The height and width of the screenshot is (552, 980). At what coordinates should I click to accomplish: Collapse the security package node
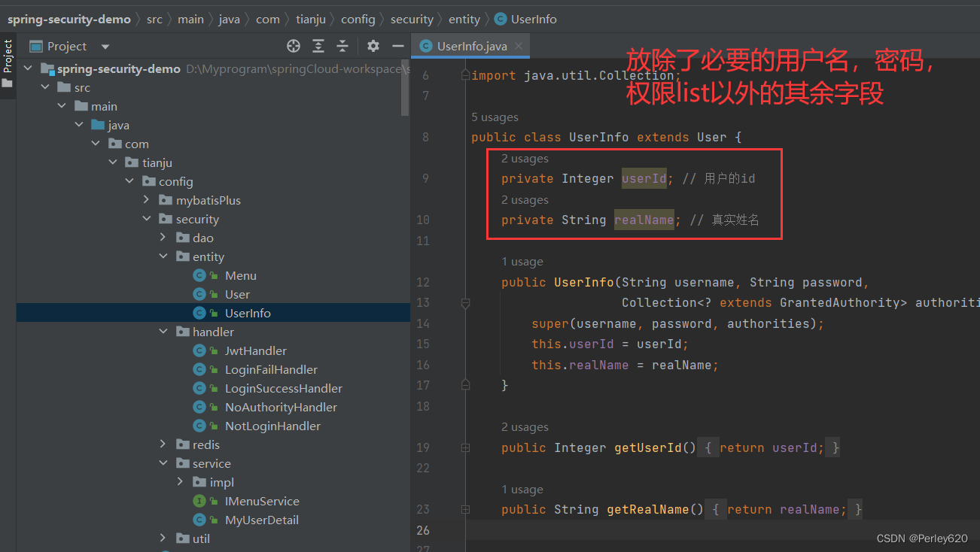point(146,219)
